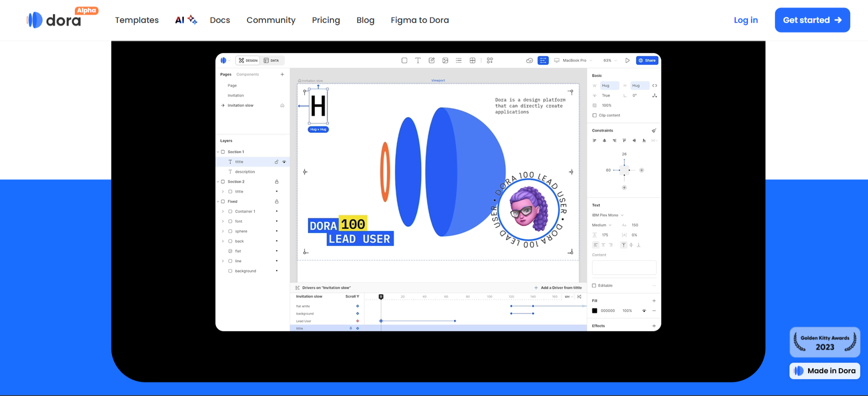Image resolution: width=868 pixels, height=396 pixels.
Task: Toggle visibility eye on tittle layer
Action: point(284,162)
